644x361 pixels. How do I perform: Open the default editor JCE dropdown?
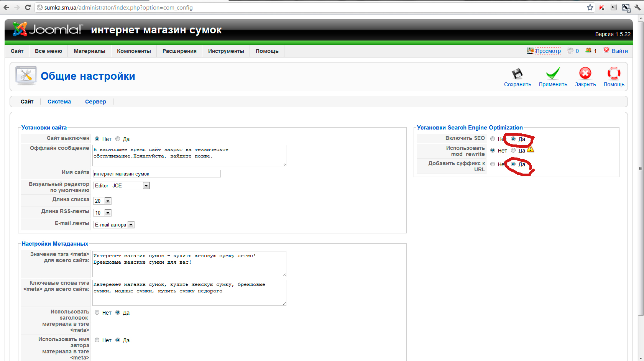point(146,185)
